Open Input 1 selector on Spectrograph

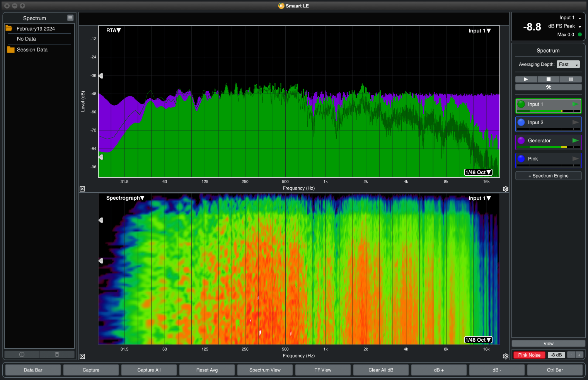click(x=479, y=198)
